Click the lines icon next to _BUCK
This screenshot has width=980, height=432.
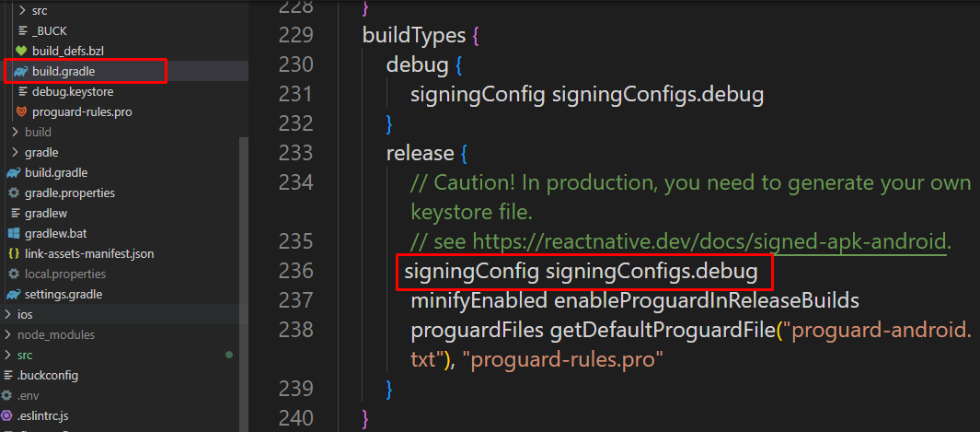[x=21, y=30]
